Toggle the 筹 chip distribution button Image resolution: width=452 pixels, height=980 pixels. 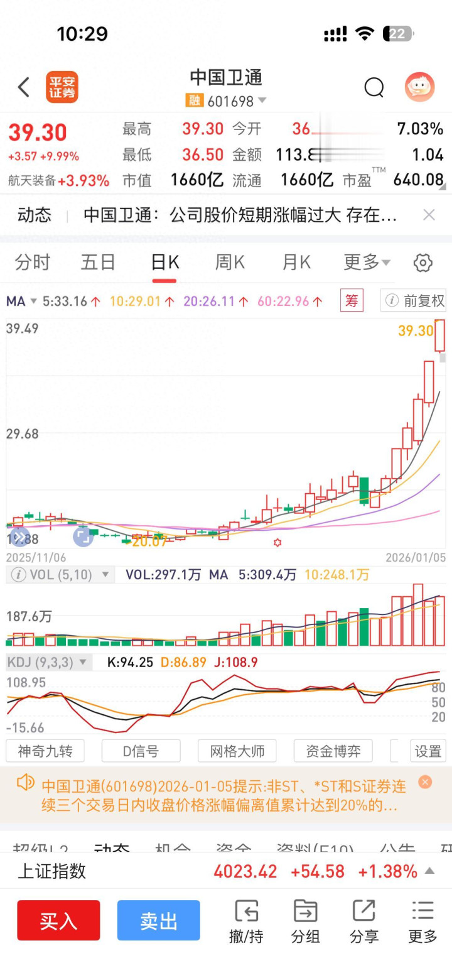coord(352,301)
